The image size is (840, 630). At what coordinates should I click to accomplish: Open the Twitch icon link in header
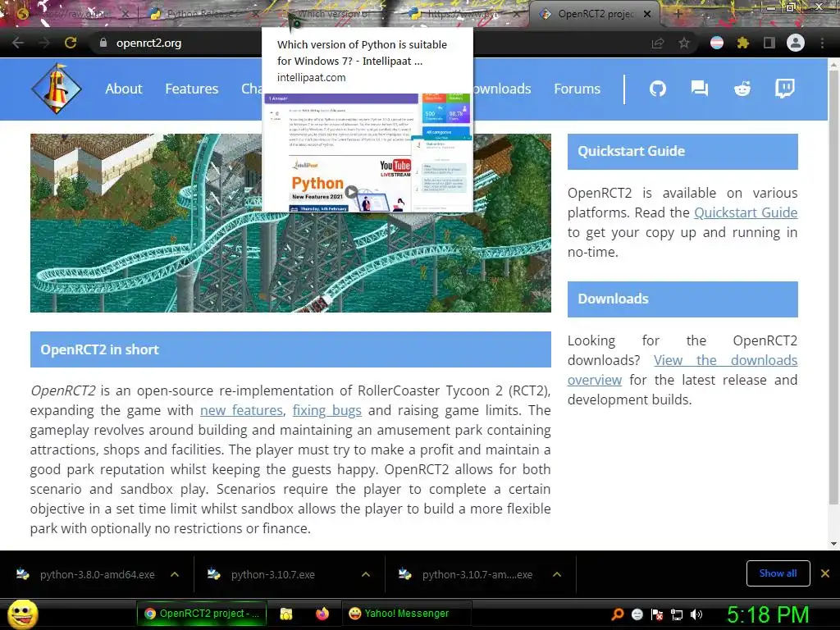coord(785,89)
